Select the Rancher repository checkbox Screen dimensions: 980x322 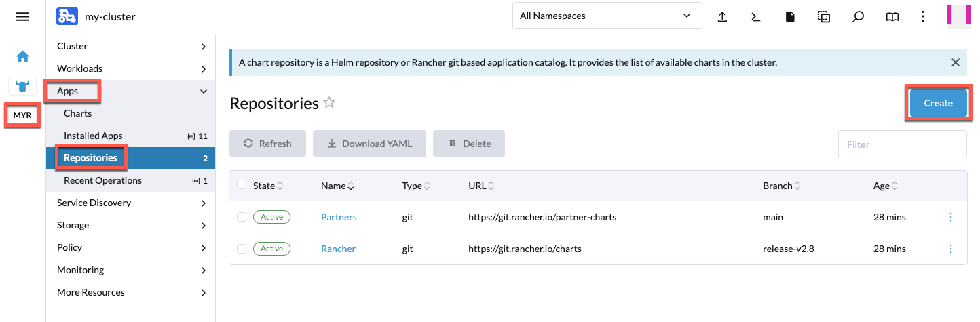242,249
